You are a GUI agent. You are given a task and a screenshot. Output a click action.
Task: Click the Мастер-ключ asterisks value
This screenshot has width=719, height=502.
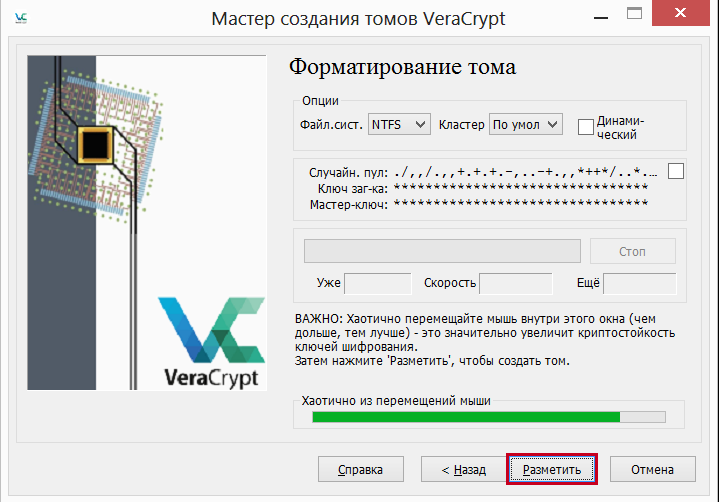click(x=521, y=204)
